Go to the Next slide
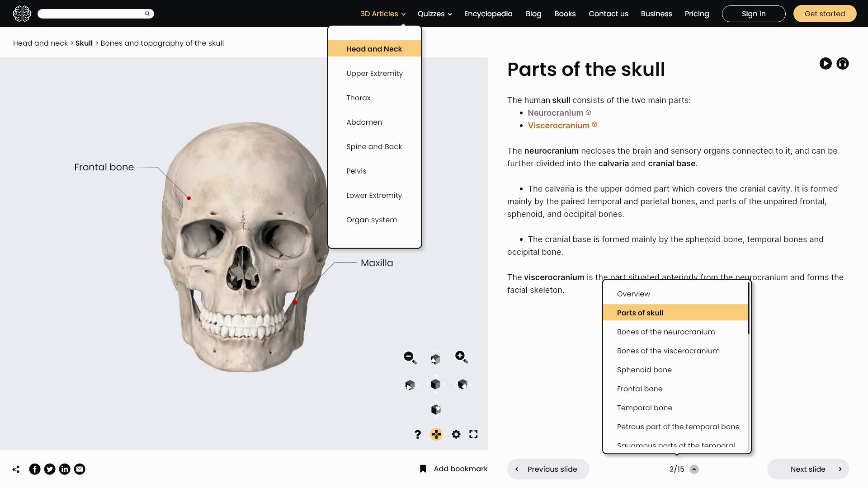Image resolution: width=868 pixels, height=488 pixels. [x=808, y=469]
